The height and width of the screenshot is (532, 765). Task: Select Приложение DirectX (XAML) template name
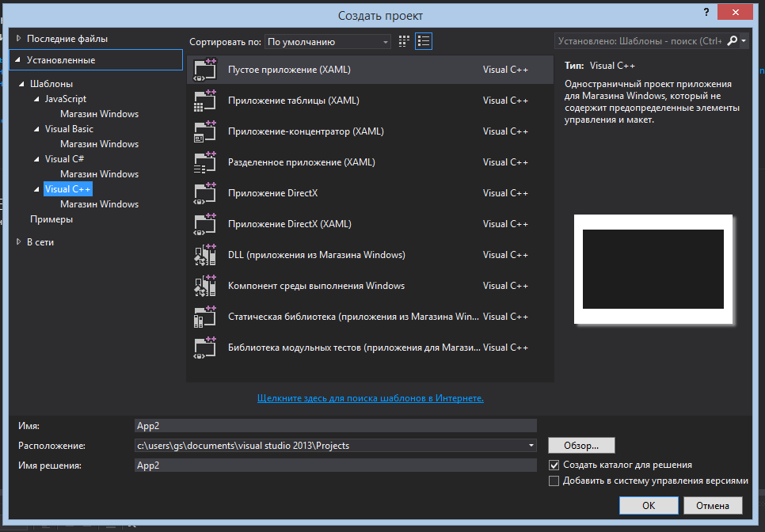(x=290, y=224)
